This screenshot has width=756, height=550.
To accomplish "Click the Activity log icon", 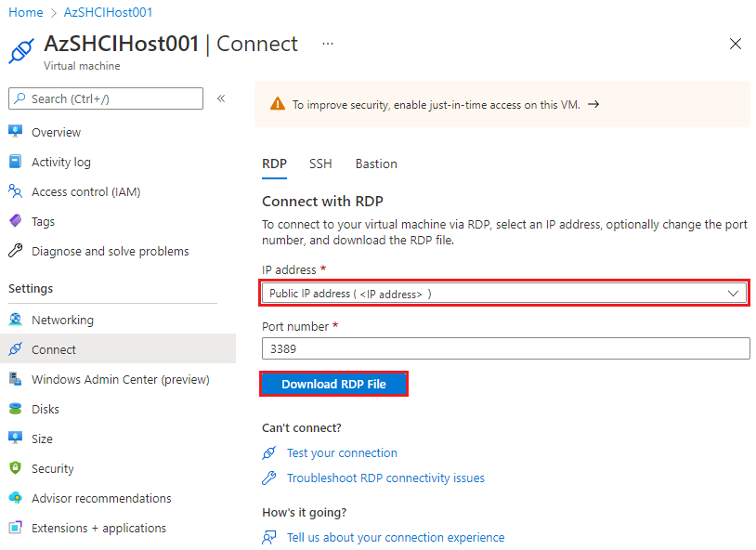I will 16,162.
